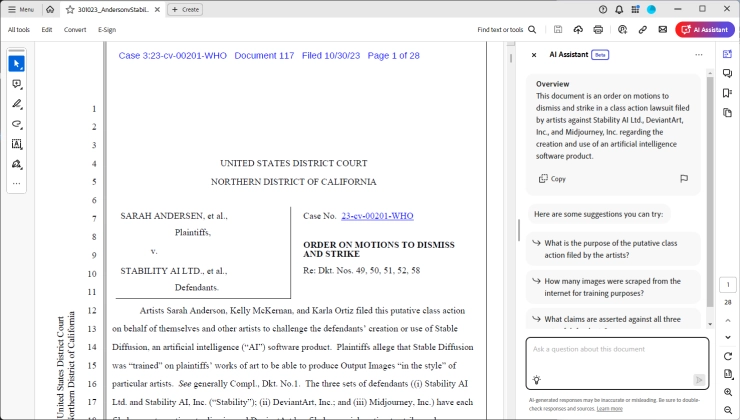Click the current page number box
Viewport: 740px width, 420px height.
click(728, 285)
